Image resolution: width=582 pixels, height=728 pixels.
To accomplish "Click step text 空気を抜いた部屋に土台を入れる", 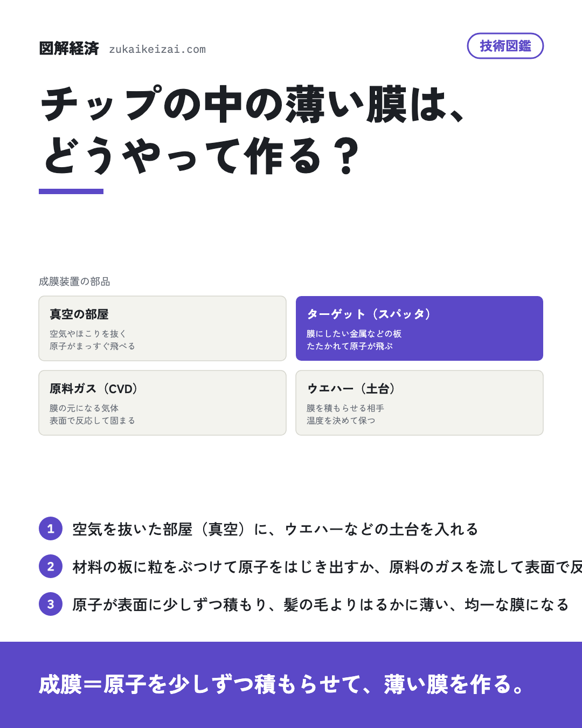I will 275,529.
